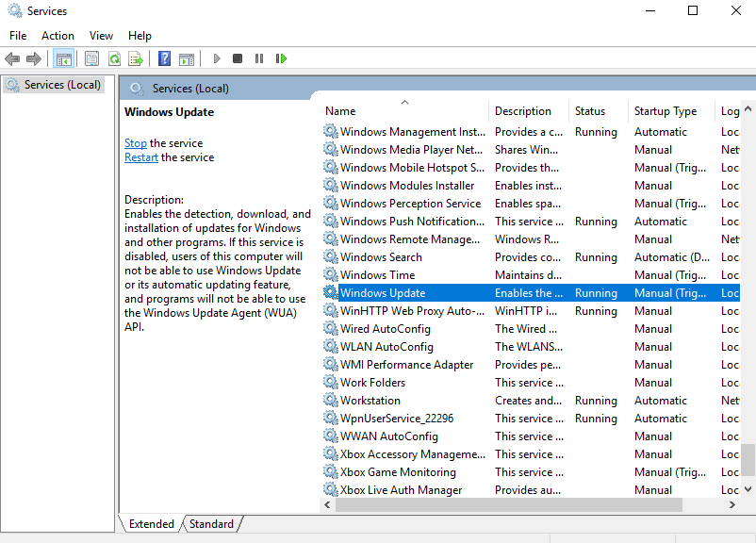Click gear icon beside Wired AutoConfig

tap(330, 328)
